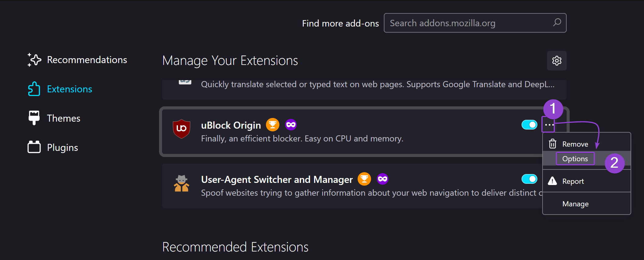Click the 'Spoof websites trying to gather' description
The width and height of the screenshot is (644, 260).
click(372, 193)
